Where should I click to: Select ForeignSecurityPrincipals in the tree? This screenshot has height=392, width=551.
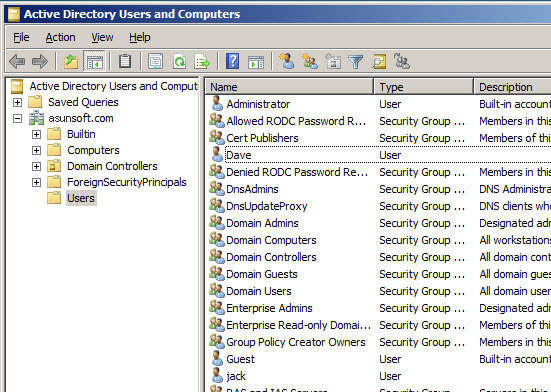[x=127, y=182]
